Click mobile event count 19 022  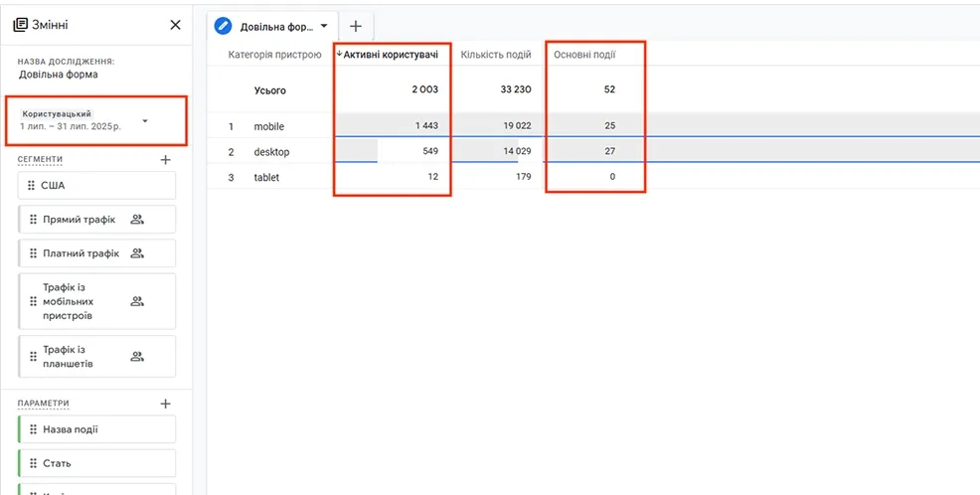pyautogui.click(x=517, y=125)
